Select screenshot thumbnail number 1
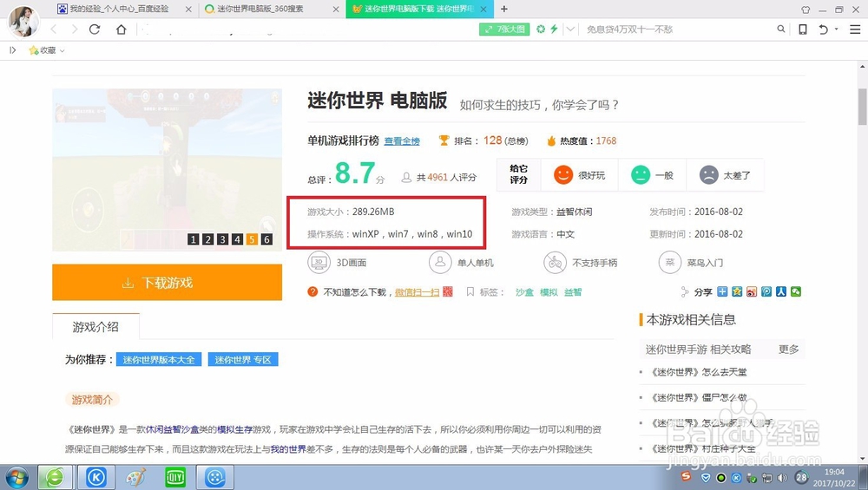The image size is (868, 490). (193, 238)
